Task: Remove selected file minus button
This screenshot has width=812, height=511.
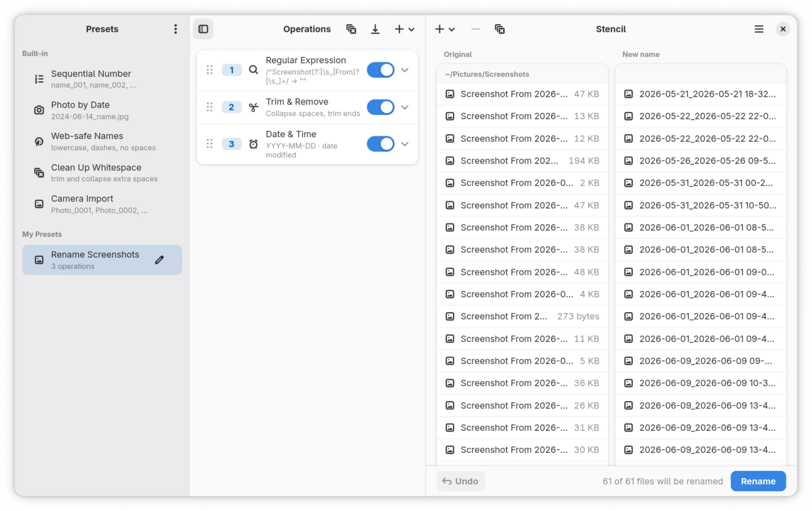Action: [475, 29]
